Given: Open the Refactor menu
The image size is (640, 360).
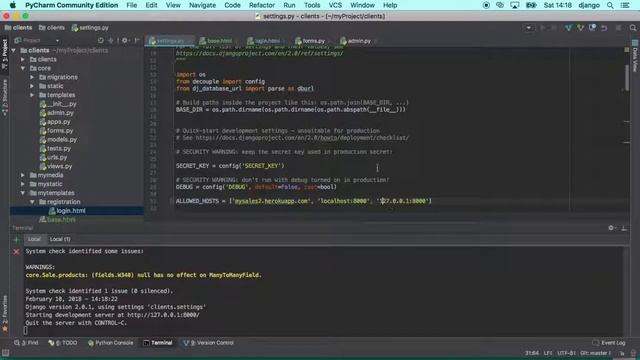Looking at the screenshot, I should point(262,5).
